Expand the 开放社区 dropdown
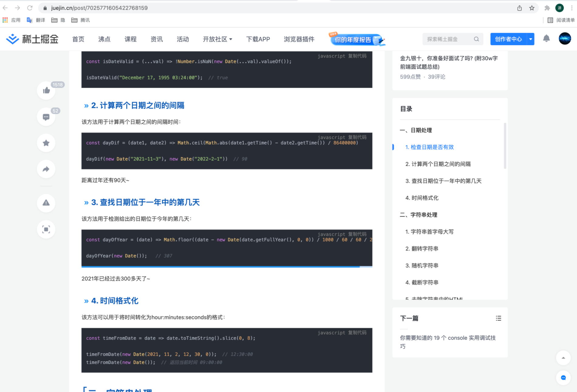Image resolution: width=577 pixels, height=392 pixels. (x=217, y=39)
